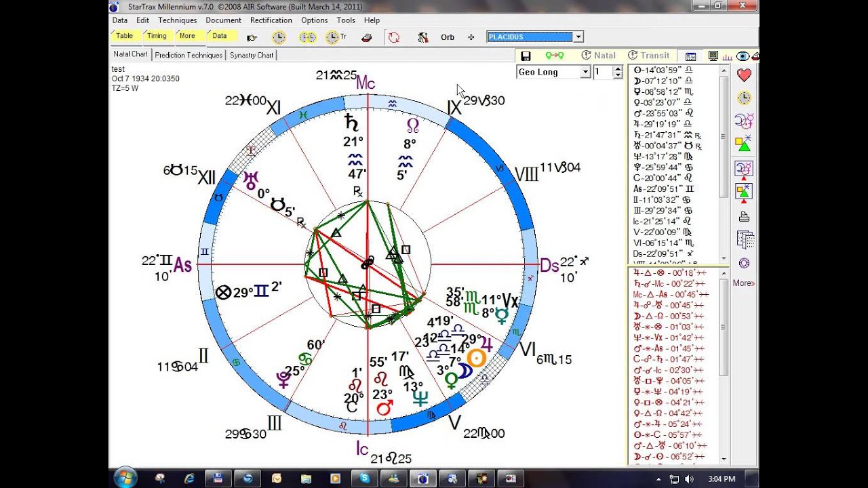Image resolution: width=868 pixels, height=488 pixels.
Task: Click the red eraser toolbar icon
Action: click(x=367, y=37)
